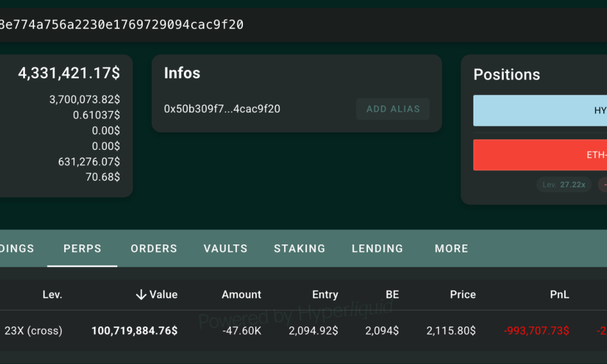Click the entry price 2,094.92$
The height and width of the screenshot is (364, 607).
coord(313,331)
